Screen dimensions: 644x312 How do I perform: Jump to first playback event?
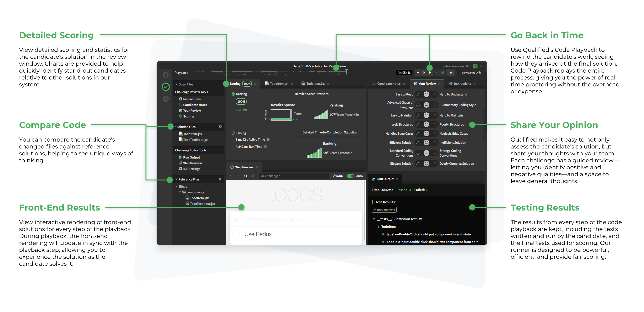[418, 73]
